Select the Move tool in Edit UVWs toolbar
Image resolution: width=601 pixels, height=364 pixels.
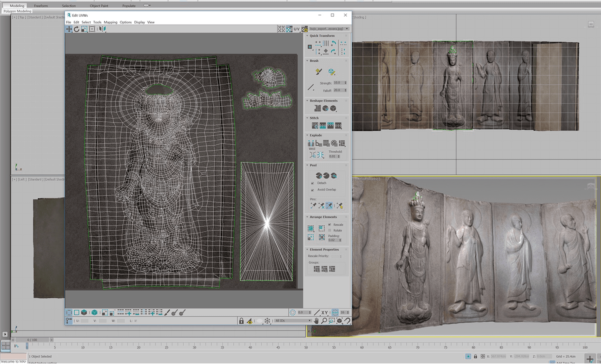pos(69,29)
